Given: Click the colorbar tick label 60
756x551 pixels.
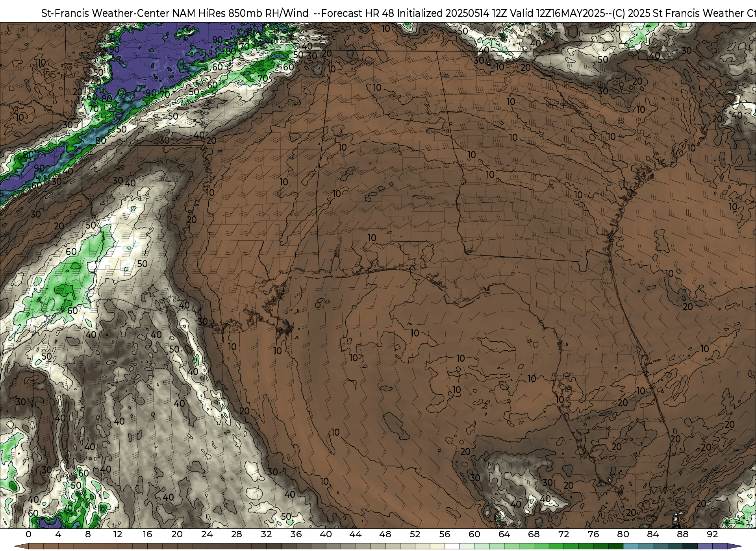Looking at the screenshot, I should click(x=474, y=534).
